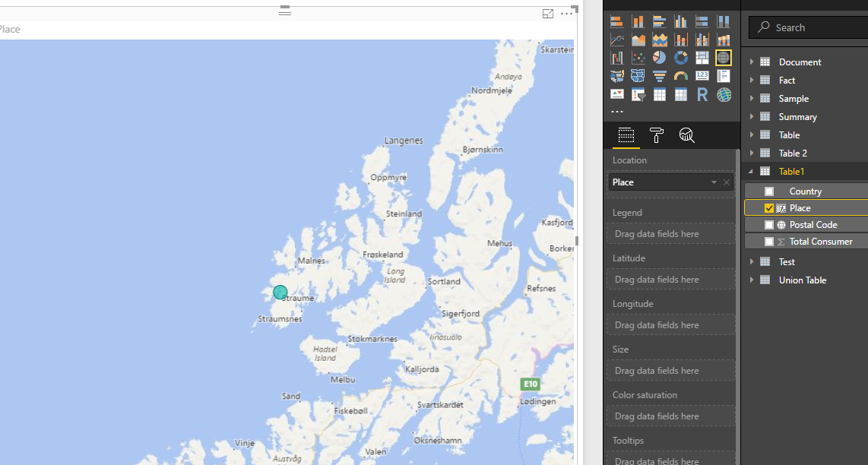Select the highlighted Map visual icon
Viewport: 868px width, 465px height.
click(723, 58)
